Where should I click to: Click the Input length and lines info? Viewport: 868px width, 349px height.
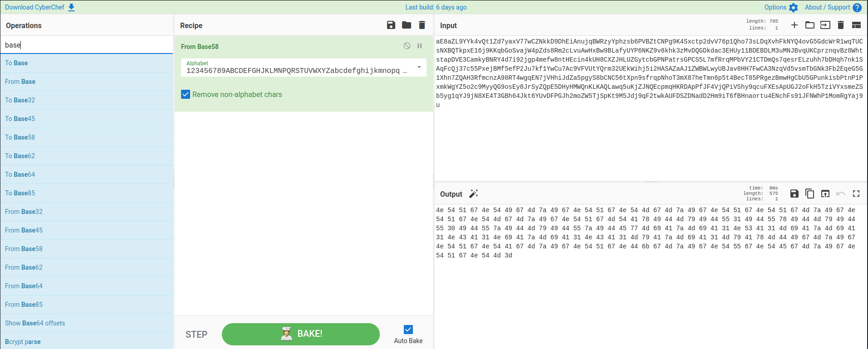[x=762, y=24]
